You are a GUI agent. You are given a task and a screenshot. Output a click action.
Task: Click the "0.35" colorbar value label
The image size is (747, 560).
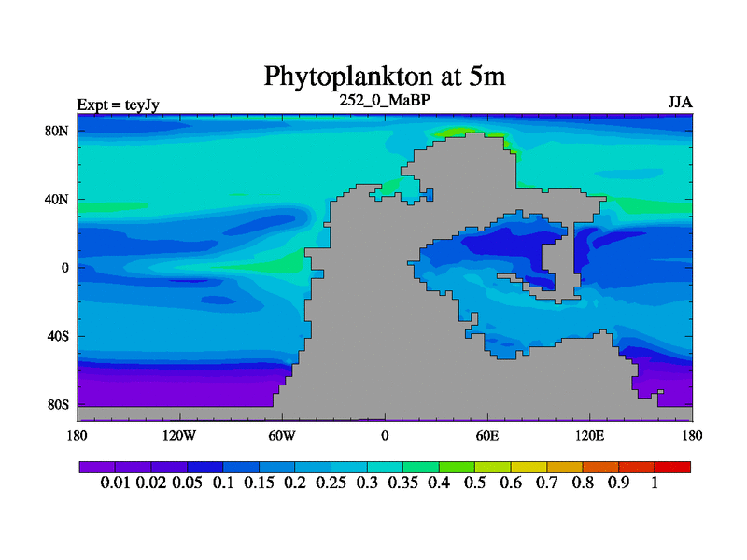point(403,483)
